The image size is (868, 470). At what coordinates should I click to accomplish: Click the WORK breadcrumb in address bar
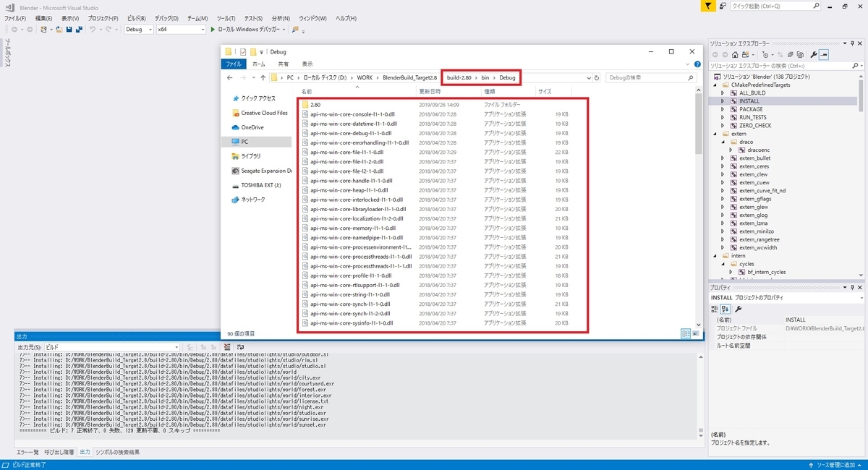365,77
